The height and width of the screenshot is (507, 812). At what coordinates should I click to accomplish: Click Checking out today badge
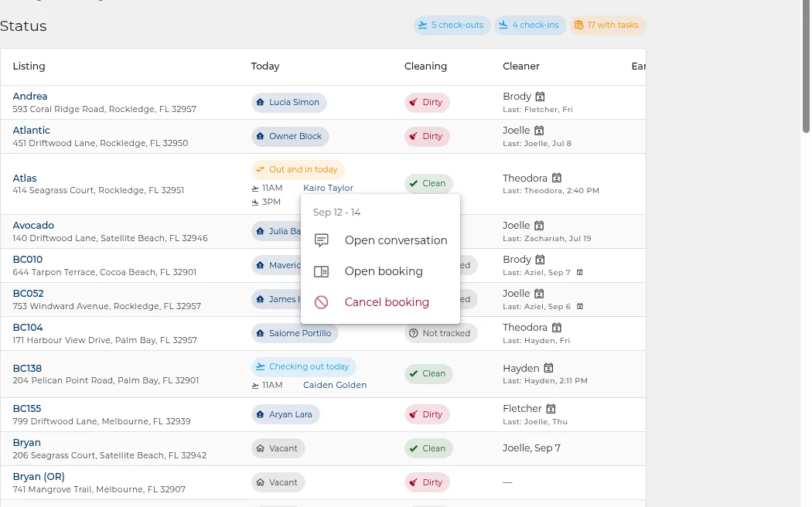click(x=304, y=367)
